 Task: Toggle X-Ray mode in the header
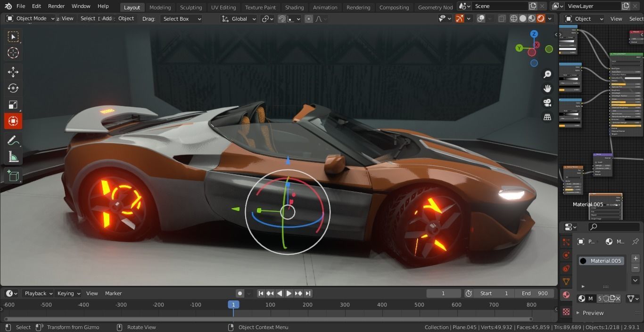click(x=501, y=18)
